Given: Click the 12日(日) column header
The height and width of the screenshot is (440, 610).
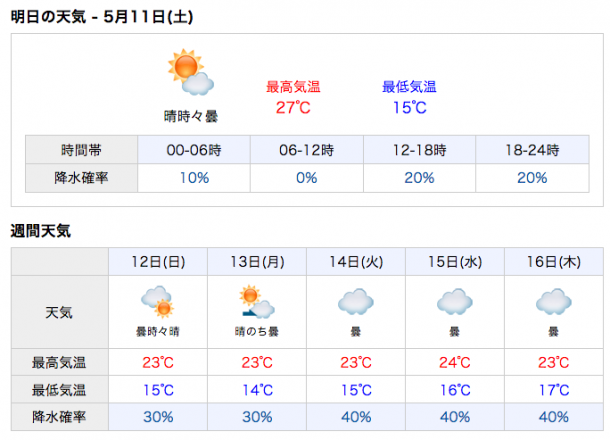Looking at the screenshot, I should pyautogui.click(x=158, y=262).
